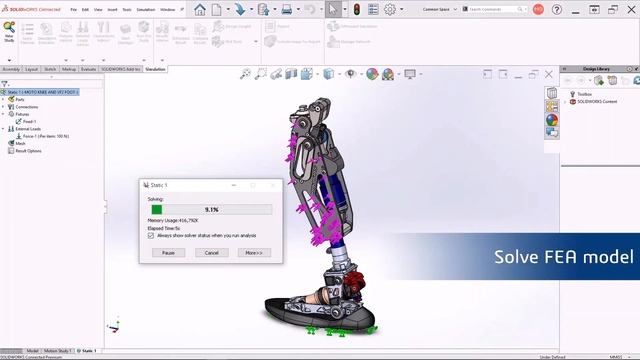Click the filter funnel in study tree
This screenshot has width=640, height=360.
click(4, 84)
